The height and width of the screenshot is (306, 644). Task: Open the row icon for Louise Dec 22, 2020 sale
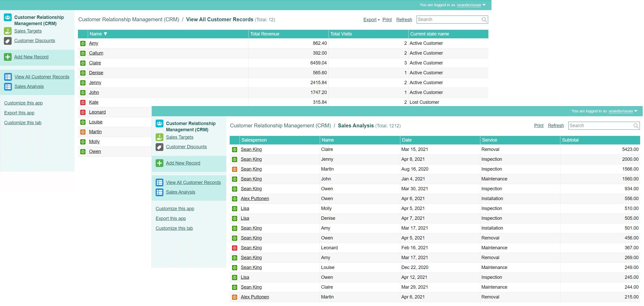point(235,268)
